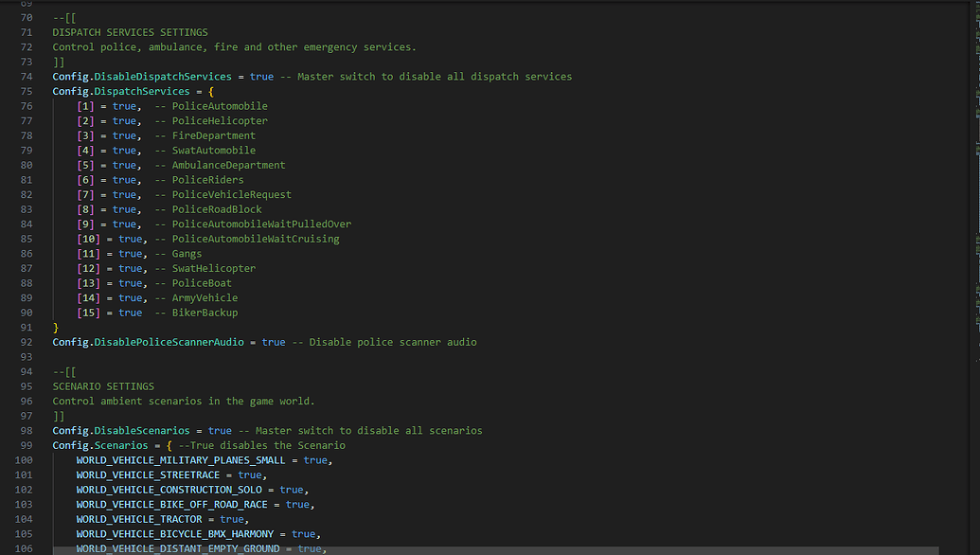Viewport: 980px width, 555px height.
Task: Click the true value after Config.DisableScenarios
Action: click(220, 430)
